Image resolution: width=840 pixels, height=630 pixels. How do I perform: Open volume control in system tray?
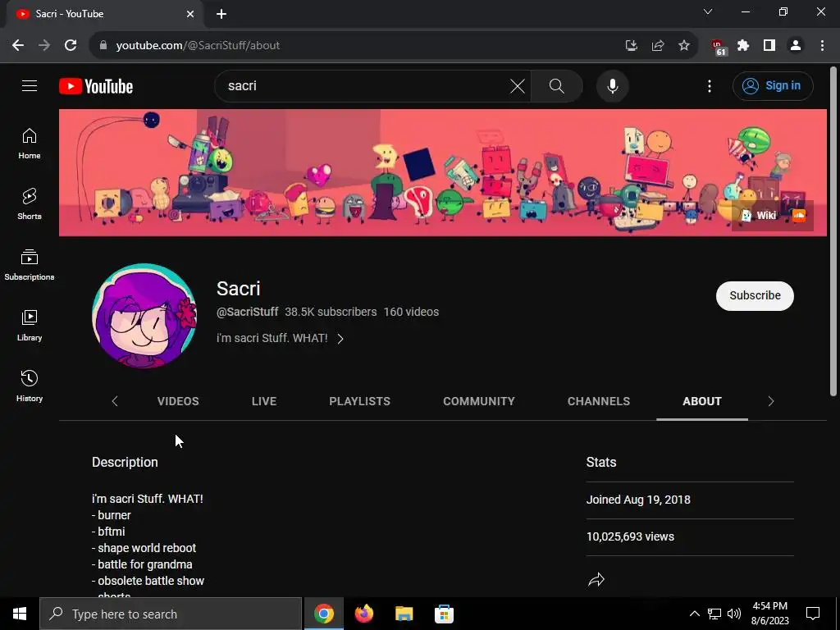(734, 614)
